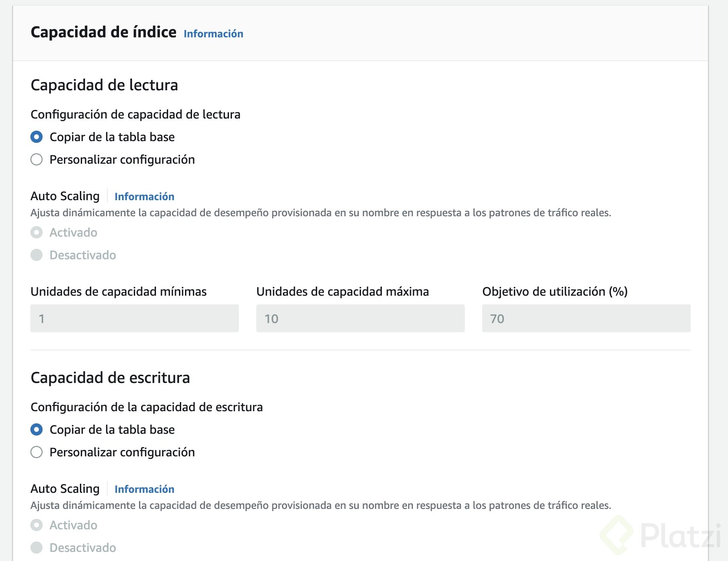728x561 pixels.
Task: Click the Capacidad de índice heading
Action: pos(103,32)
